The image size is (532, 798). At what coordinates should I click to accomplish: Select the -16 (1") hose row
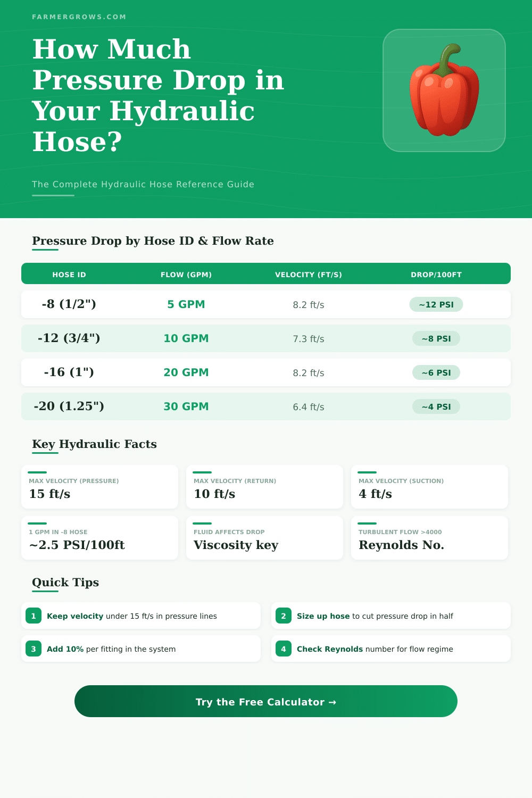point(266,372)
